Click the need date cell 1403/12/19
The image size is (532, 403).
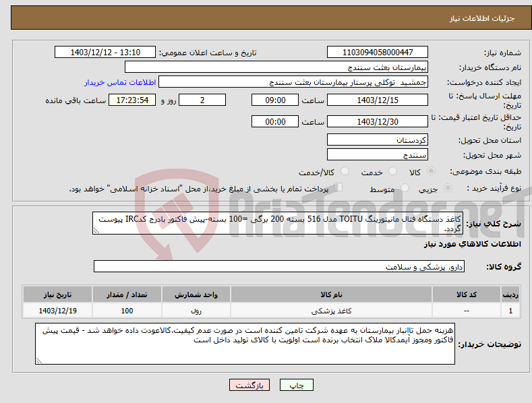(x=58, y=311)
